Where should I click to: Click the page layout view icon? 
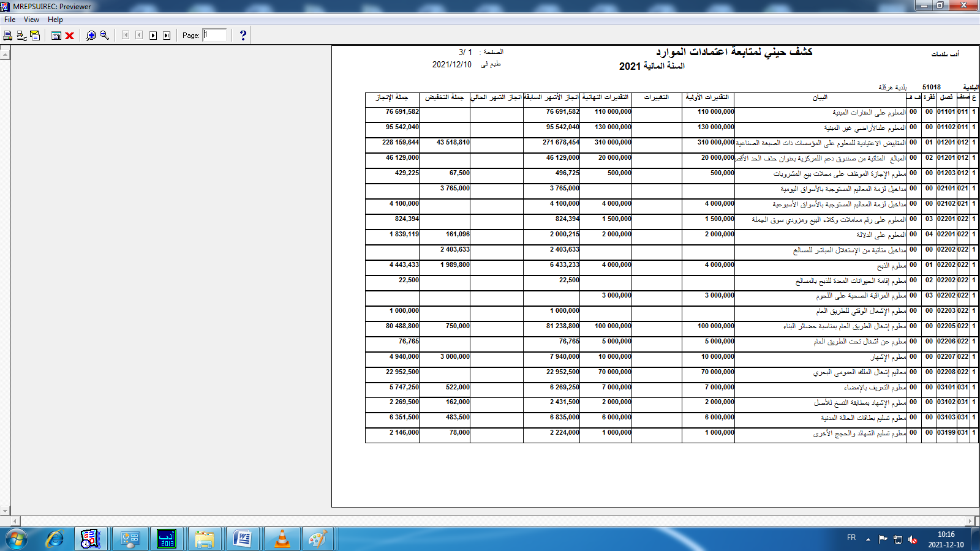[x=56, y=36]
